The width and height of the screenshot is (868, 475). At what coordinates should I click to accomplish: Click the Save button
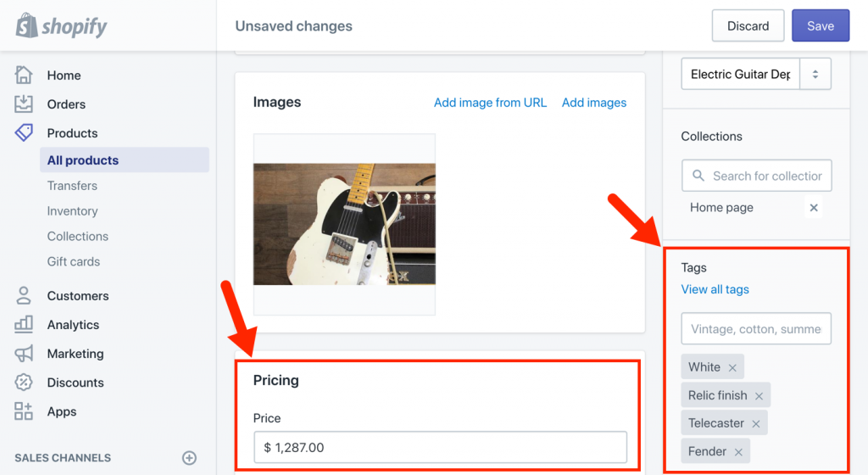(x=820, y=26)
